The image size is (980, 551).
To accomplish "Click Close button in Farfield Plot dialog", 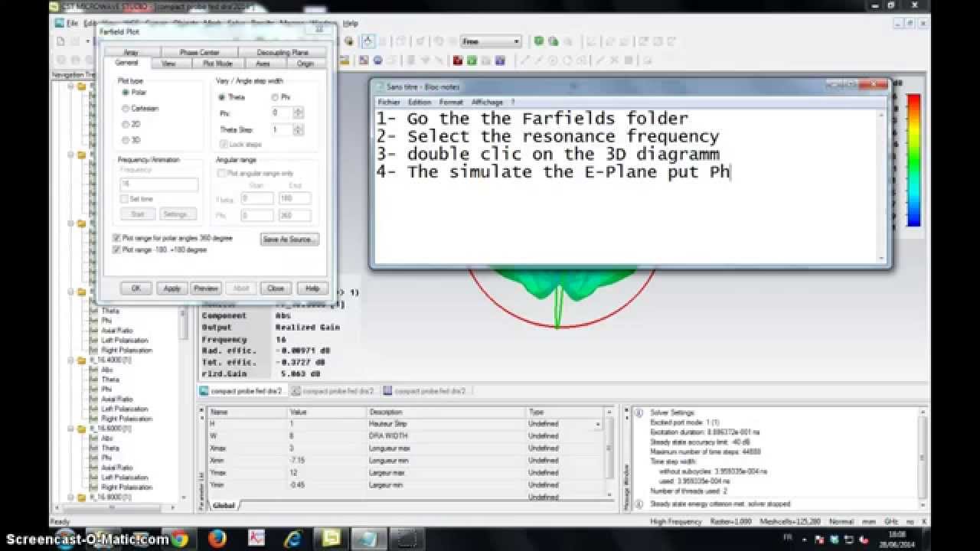I will click(x=276, y=289).
